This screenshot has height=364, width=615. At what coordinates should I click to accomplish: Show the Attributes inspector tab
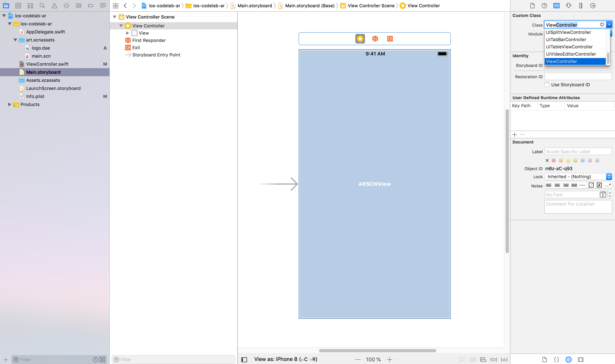point(568,5)
